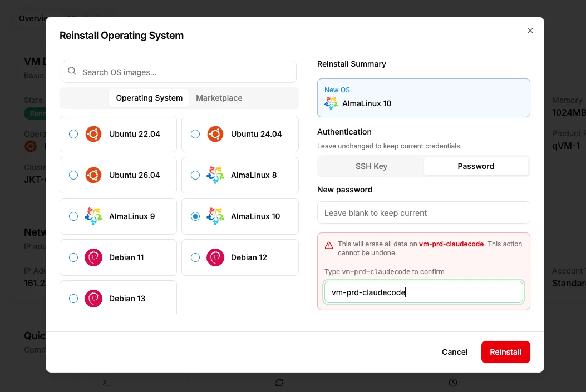Click the search magnifier icon

(x=72, y=71)
